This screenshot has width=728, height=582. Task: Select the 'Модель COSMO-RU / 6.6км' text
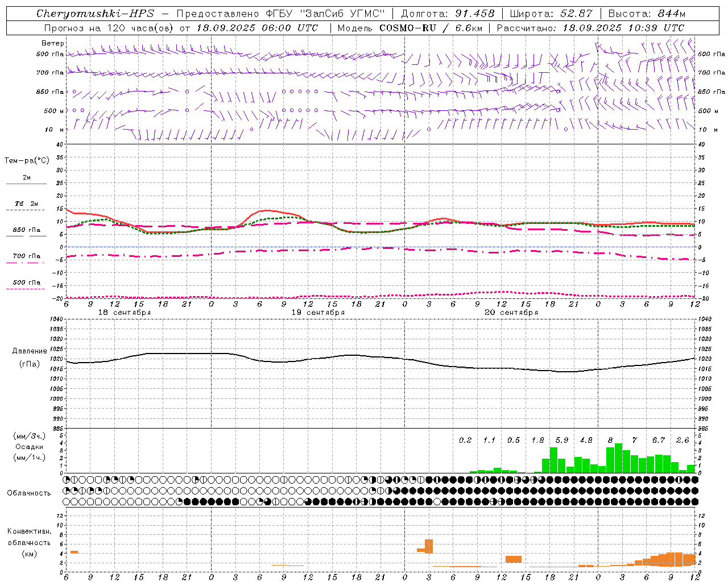(x=410, y=28)
